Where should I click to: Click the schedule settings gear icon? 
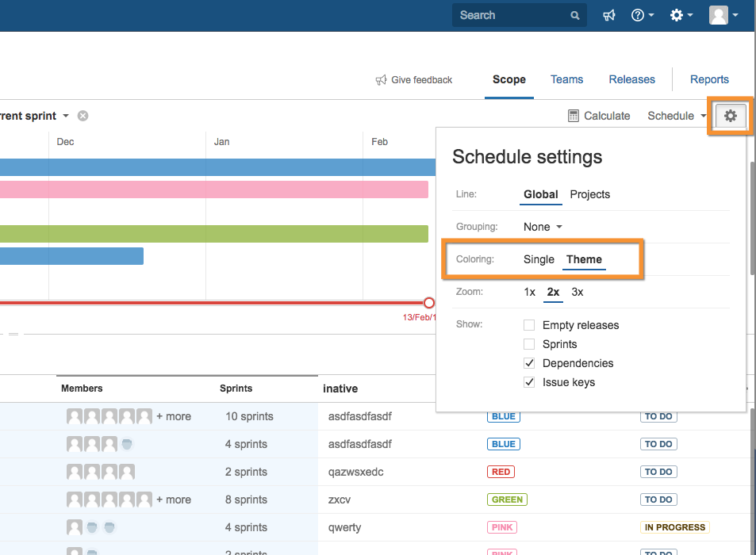coord(731,116)
